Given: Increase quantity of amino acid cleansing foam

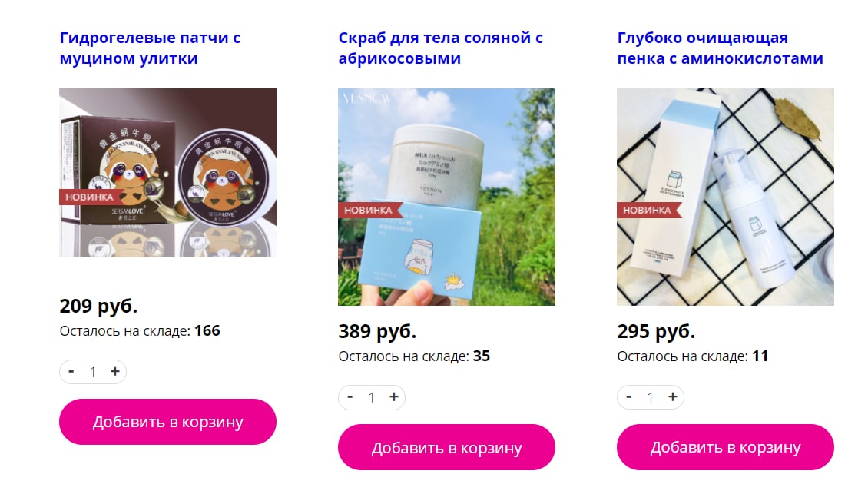Looking at the screenshot, I should [x=673, y=396].
